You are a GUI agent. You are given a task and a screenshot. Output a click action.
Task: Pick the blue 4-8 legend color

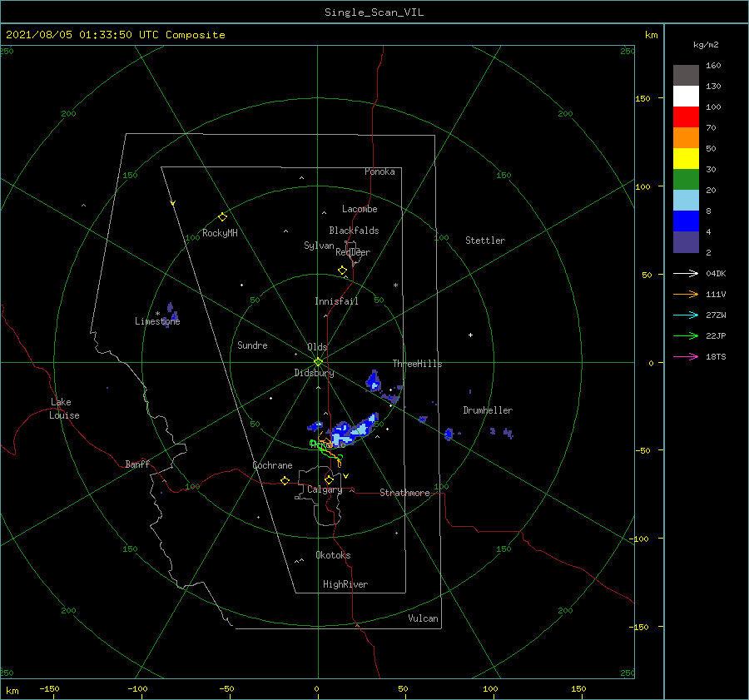pyautogui.click(x=686, y=221)
